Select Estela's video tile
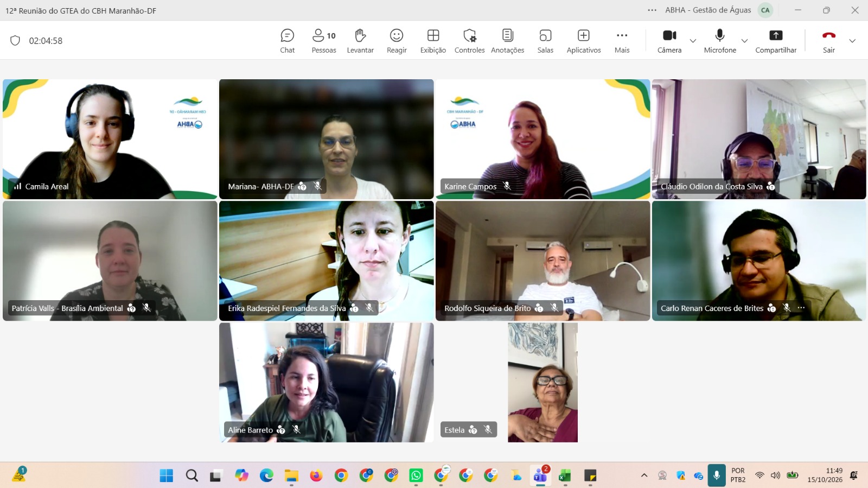868x488 pixels. click(542, 383)
